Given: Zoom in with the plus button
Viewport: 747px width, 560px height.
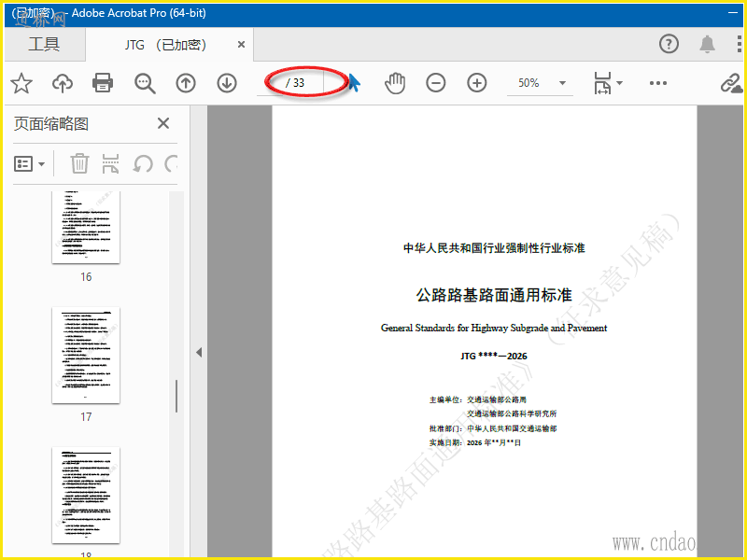Looking at the screenshot, I should (477, 83).
